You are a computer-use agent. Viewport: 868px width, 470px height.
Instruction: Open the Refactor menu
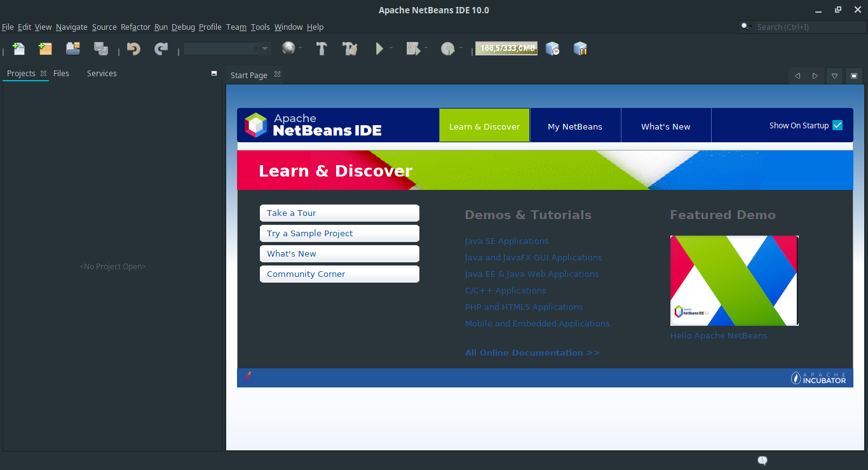[135, 27]
